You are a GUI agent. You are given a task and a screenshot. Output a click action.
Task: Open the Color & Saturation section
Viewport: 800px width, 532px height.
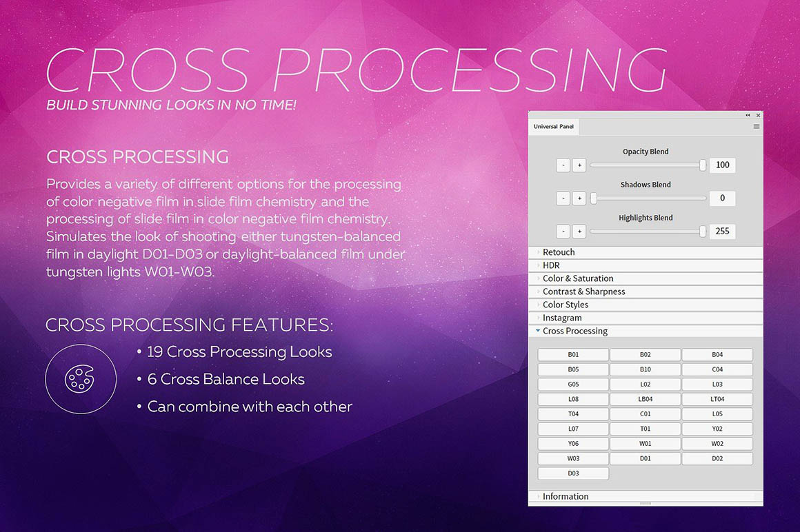577,278
